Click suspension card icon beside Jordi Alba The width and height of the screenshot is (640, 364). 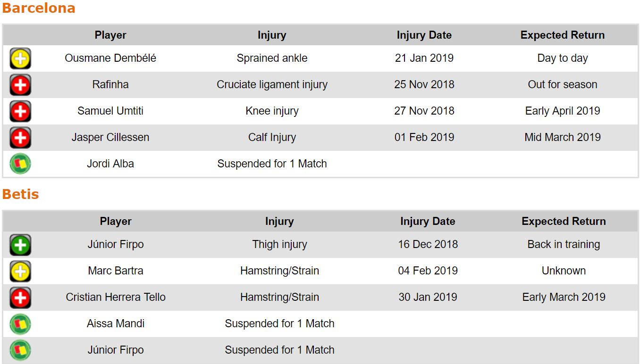coord(20,164)
